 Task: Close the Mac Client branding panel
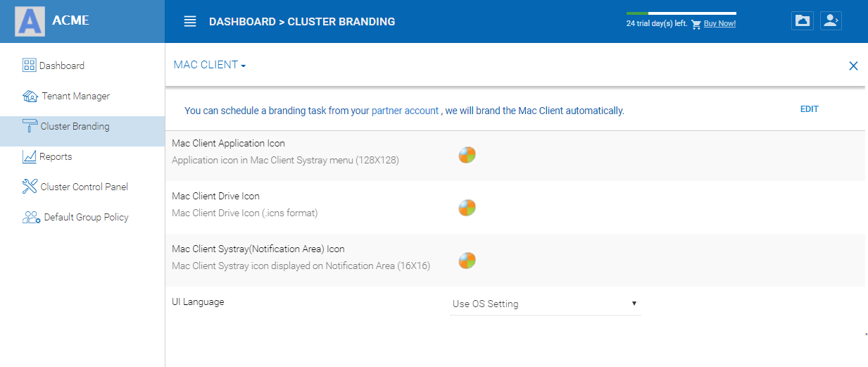click(853, 66)
